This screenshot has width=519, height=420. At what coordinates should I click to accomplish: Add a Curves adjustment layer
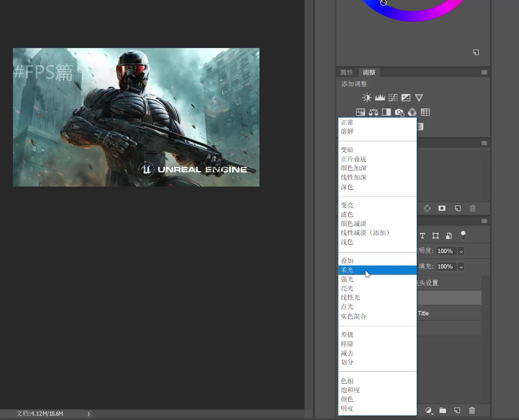[x=393, y=98]
